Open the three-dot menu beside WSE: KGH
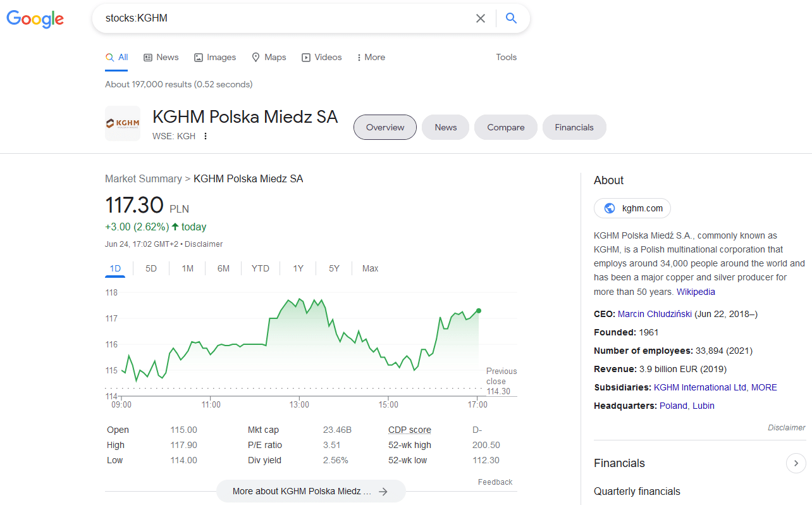 coord(206,136)
